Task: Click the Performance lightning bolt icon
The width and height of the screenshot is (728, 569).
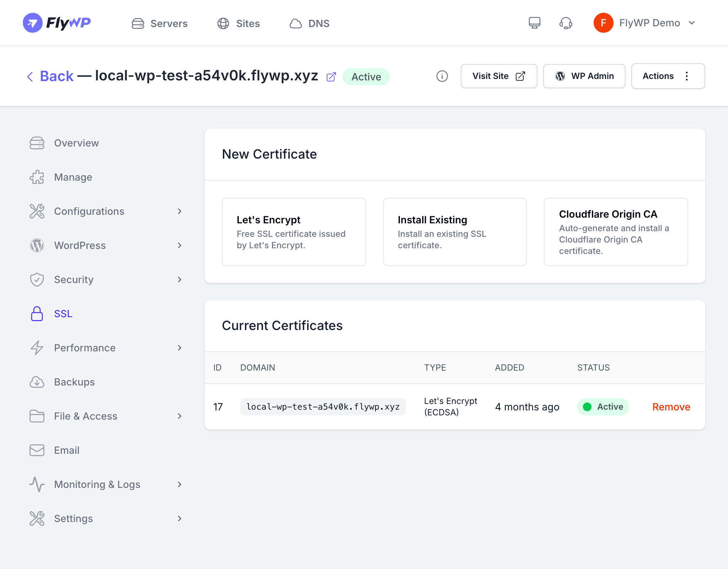Action: (x=37, y=348)
